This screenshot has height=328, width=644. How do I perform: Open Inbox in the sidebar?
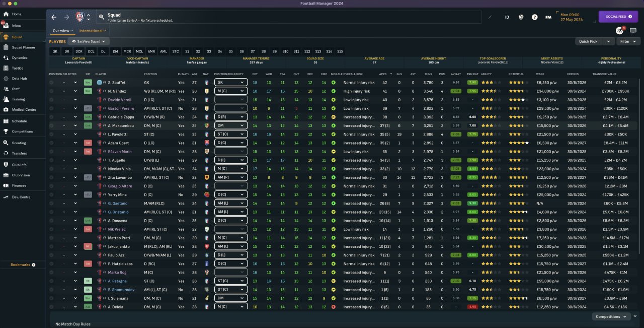coord(23,25)
